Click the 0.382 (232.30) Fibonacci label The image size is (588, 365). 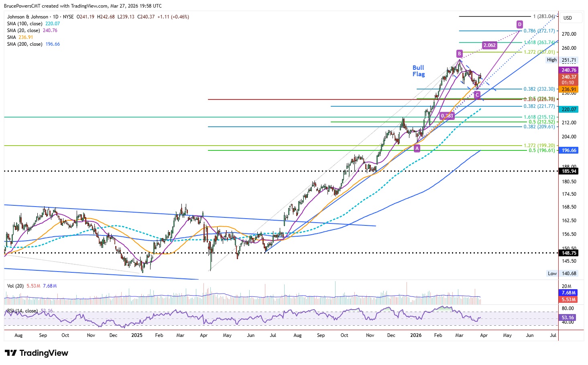(x=539, y=89)
